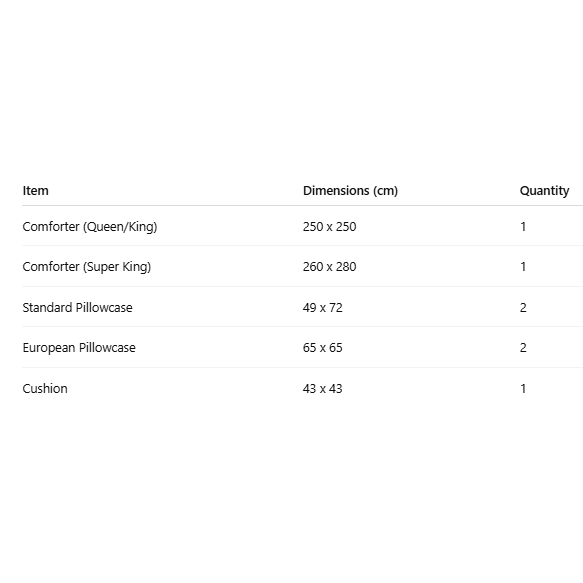Select the Comforter (Super King) row label
The image size is (583, 583).
coord(87,267)
